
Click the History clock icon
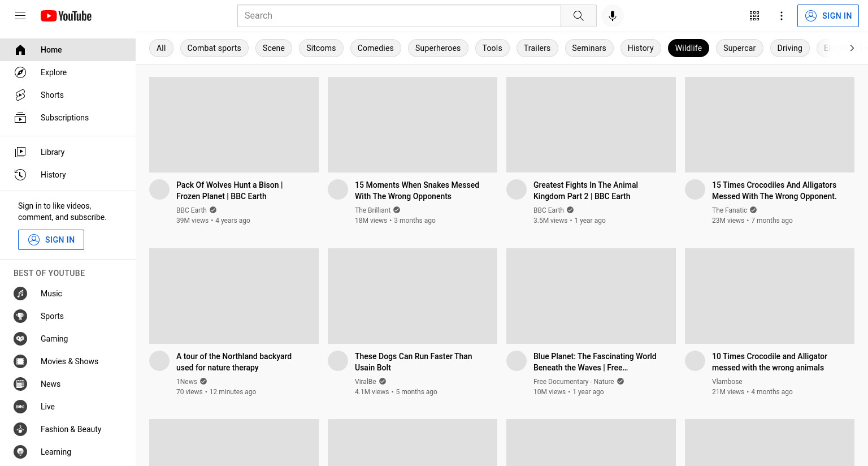point(20,175)
